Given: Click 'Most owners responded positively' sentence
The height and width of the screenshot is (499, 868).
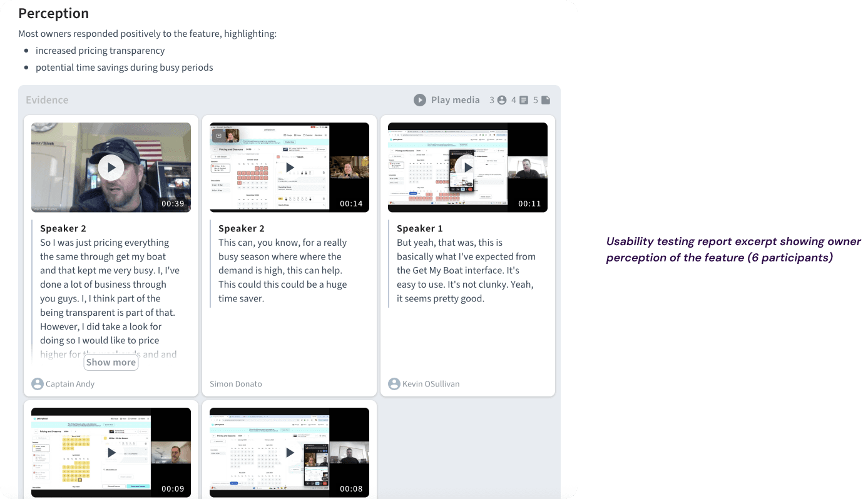Looking at the screenshot, I should (148, 34).
